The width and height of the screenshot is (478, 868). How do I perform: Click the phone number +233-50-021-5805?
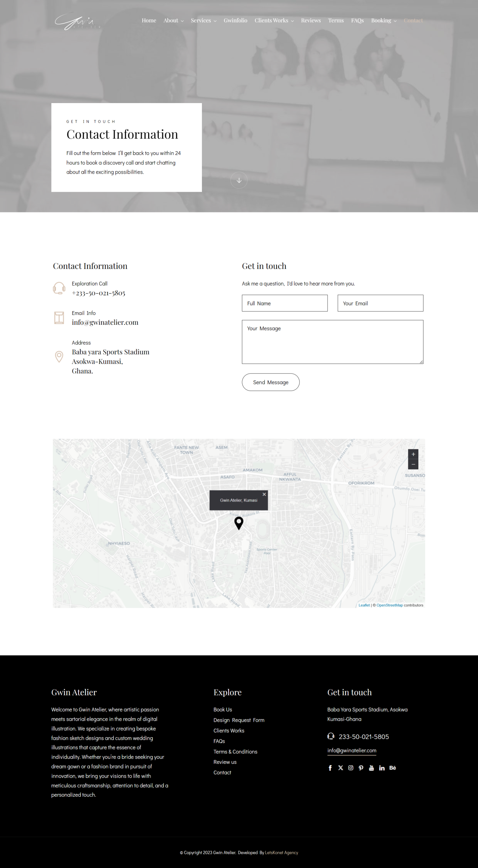click(99, 293)
